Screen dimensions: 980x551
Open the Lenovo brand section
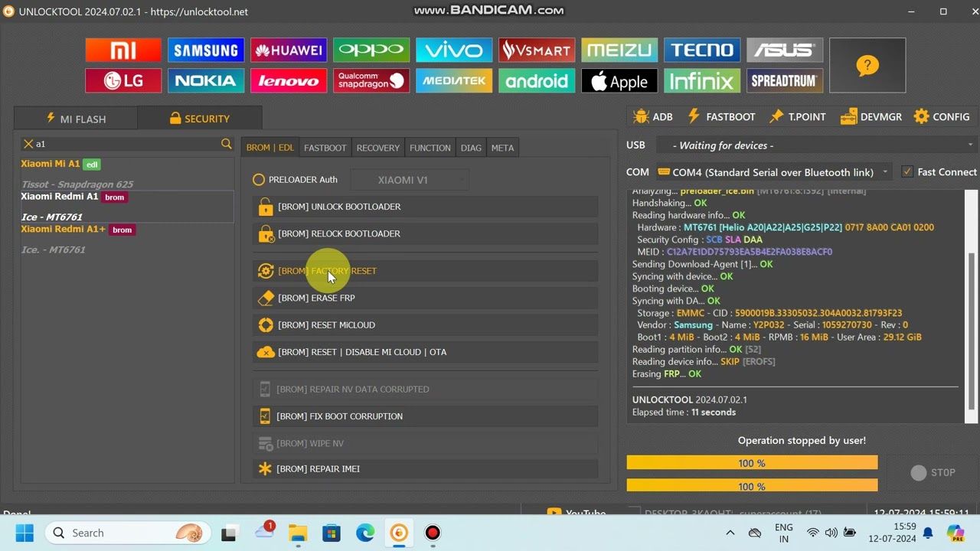click(x=289, y=80)
